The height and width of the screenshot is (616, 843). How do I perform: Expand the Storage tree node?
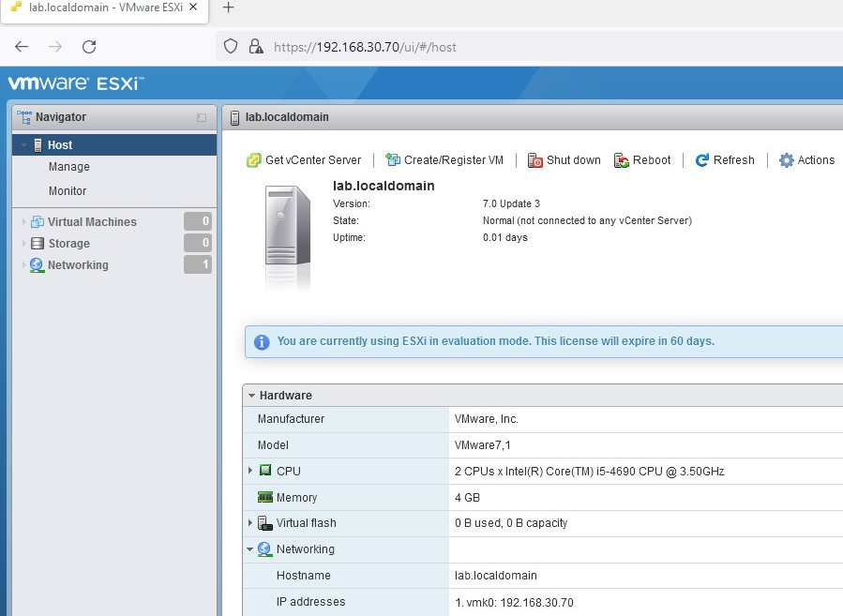coord(23,244)
